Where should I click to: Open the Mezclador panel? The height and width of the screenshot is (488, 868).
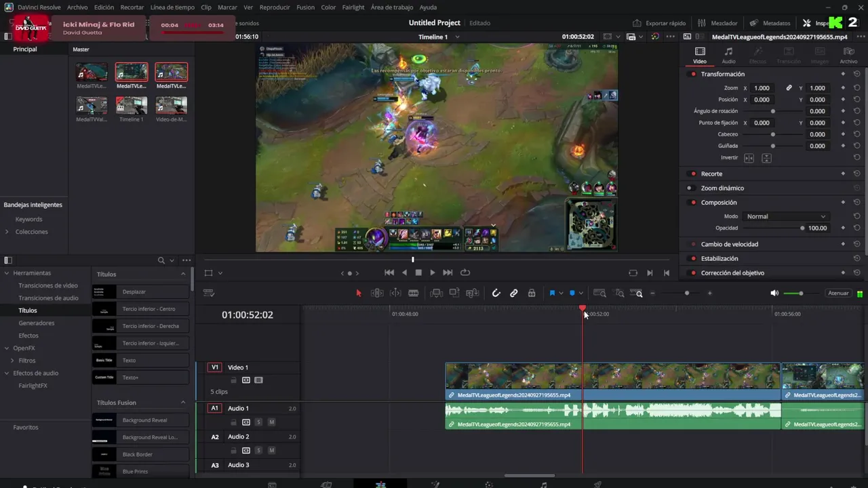tap(717, 23)
